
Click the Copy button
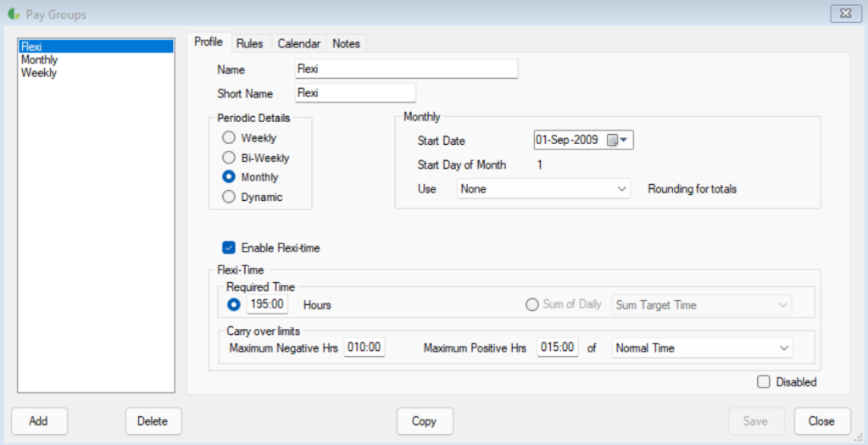(x=425, y=421)
